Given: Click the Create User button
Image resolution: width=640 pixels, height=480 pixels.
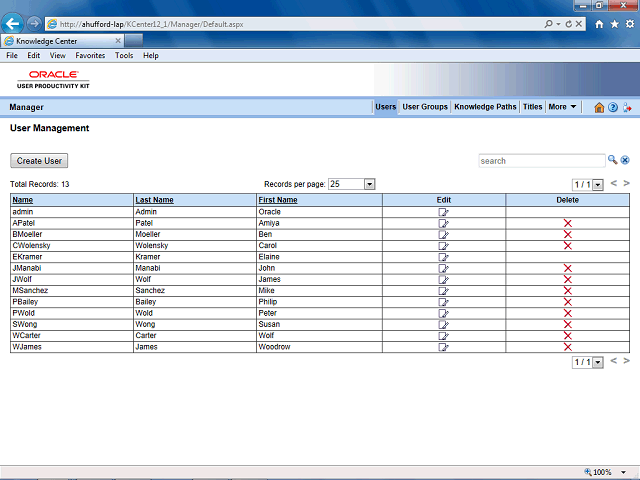Looking at the screenshot, I should (x=39, y=161).
